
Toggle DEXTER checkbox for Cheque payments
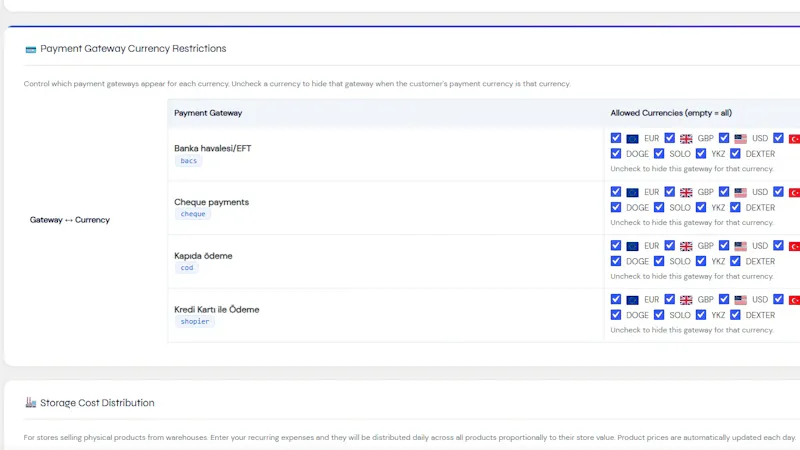coord(735,207)
